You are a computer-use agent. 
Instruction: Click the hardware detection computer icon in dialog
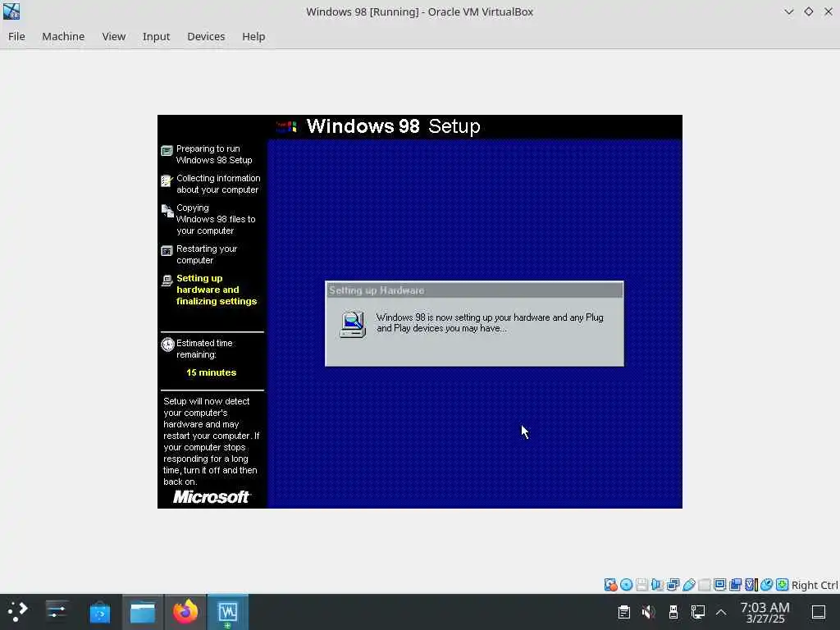pos(353,324)
